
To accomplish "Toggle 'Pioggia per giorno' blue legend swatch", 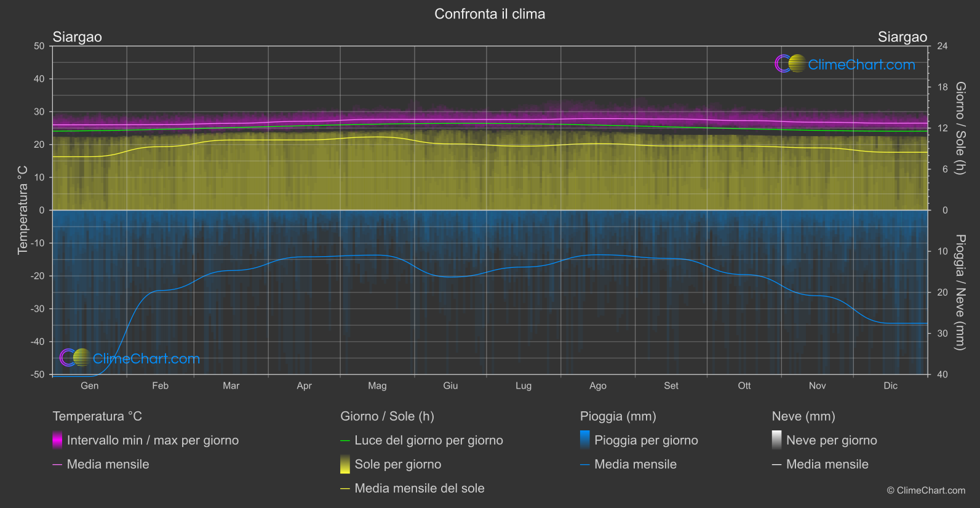I will tap(585, 440).
